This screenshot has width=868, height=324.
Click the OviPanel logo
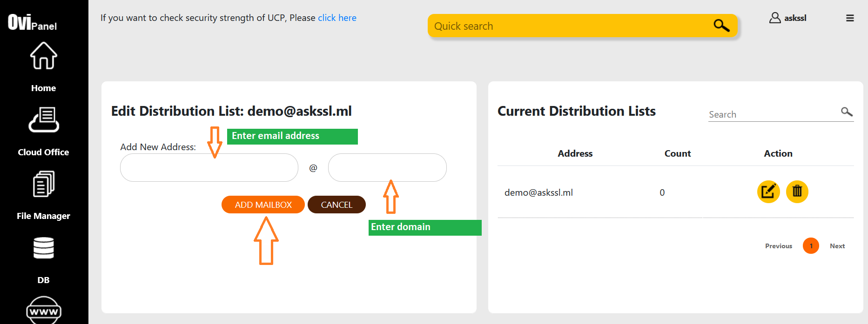click(32, 22)
